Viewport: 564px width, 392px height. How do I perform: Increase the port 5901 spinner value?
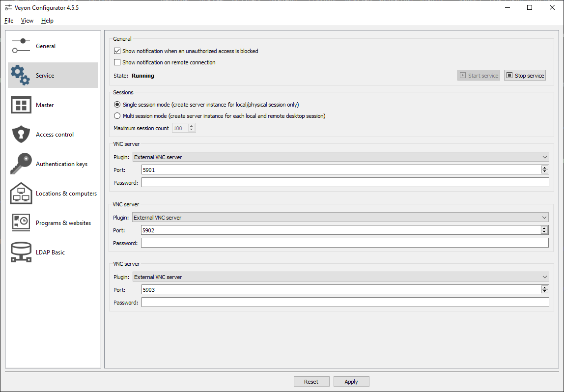click(544, 168)
